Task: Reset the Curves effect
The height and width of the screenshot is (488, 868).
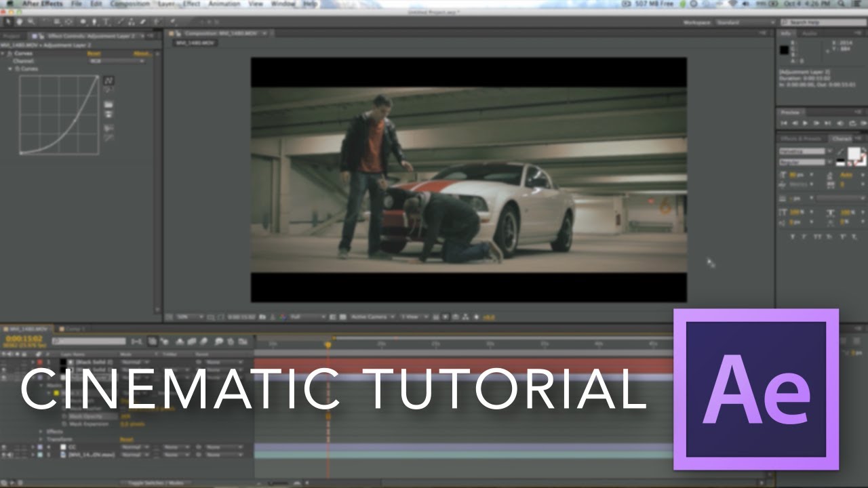Action: click(x=94, y=54)
